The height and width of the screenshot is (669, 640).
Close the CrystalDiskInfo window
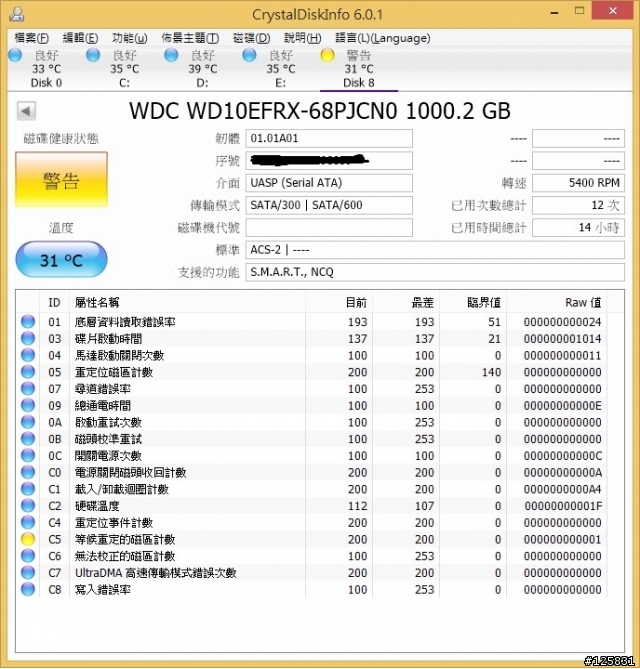point(613,11)
